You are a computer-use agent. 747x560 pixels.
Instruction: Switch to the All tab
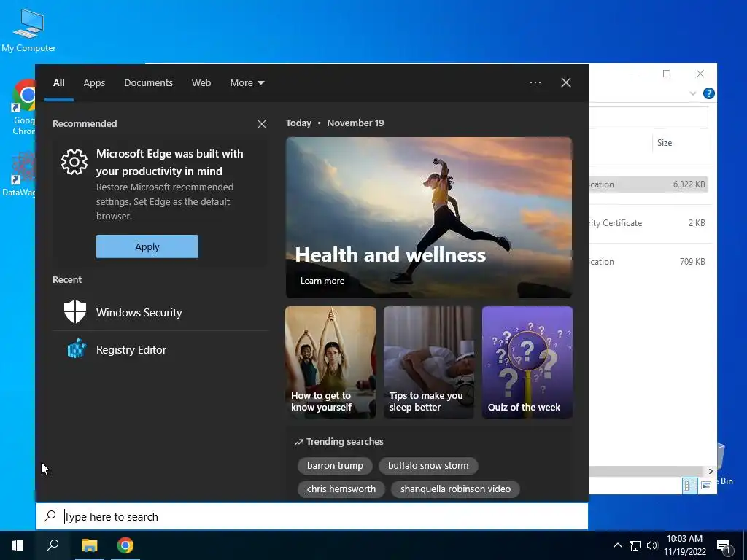[58, 82]
